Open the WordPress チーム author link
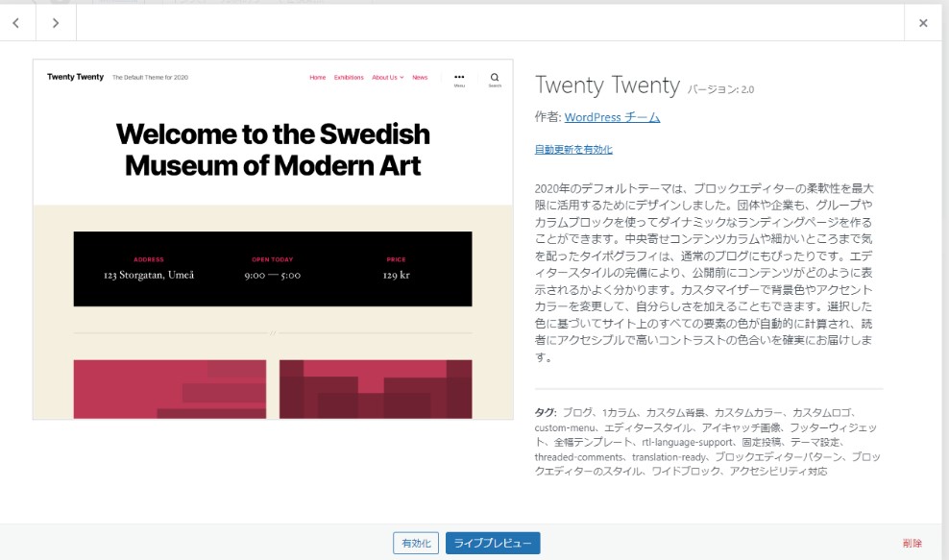This screenshot has height=560, width=949. (x=612, y=117)
